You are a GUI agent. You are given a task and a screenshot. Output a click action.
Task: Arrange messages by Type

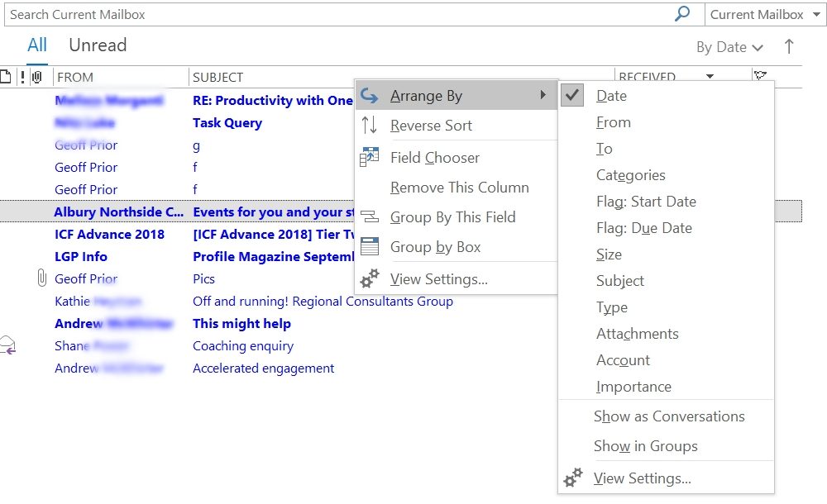(x=666, y=307)
